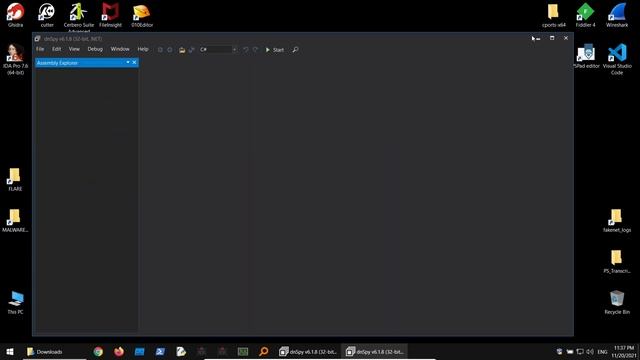Click the Search magnifier toolbar icon

(x=296, y=50)
